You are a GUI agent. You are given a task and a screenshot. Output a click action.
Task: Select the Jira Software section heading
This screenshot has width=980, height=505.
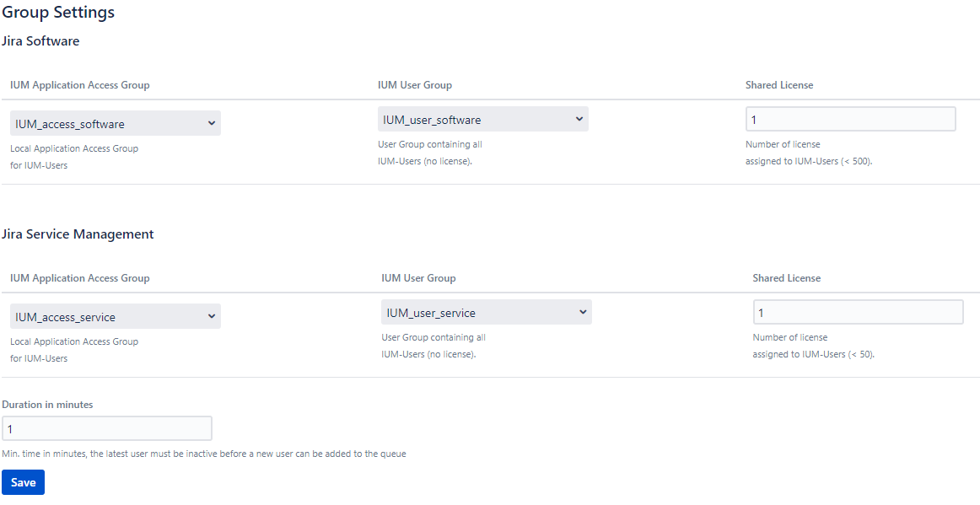point(40,41)
